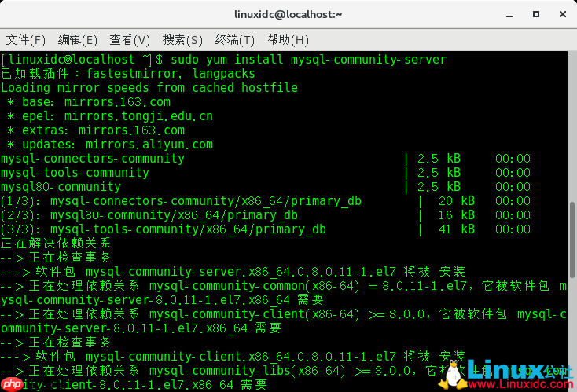Click the '20 kB' size value

pyautogui.click(x=457, y=201)
